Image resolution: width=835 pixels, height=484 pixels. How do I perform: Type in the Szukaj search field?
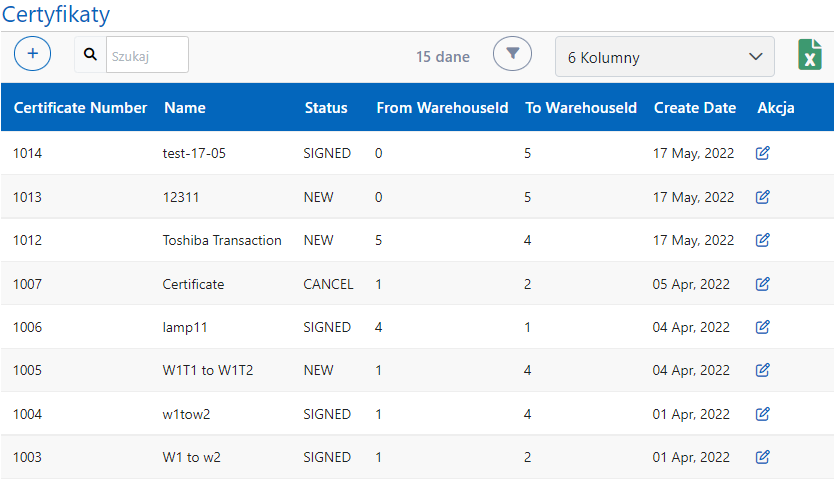147,55
